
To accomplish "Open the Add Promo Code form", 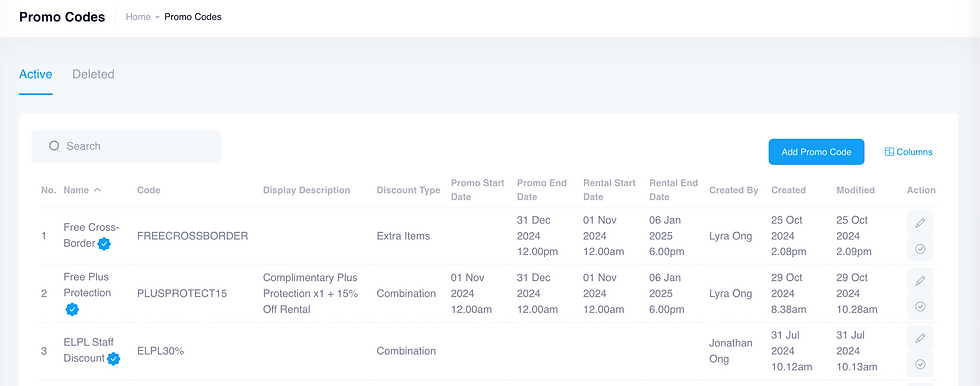I will (816, 152).
